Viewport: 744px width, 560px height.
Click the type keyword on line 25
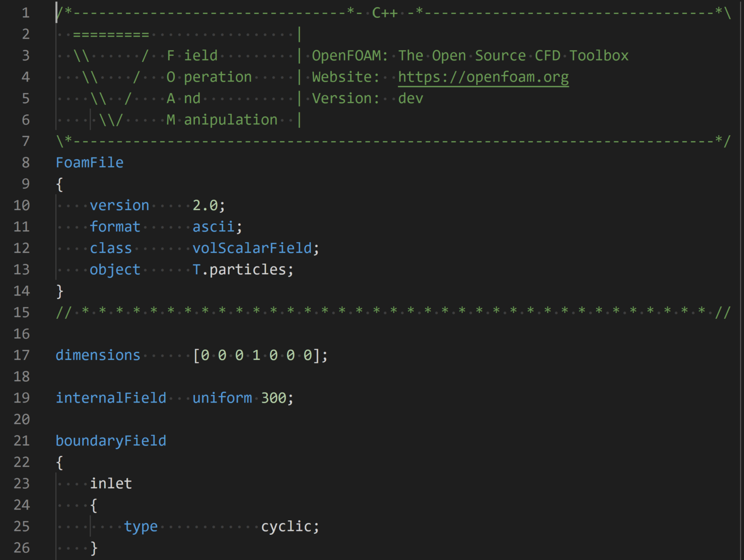click(141, 526)
